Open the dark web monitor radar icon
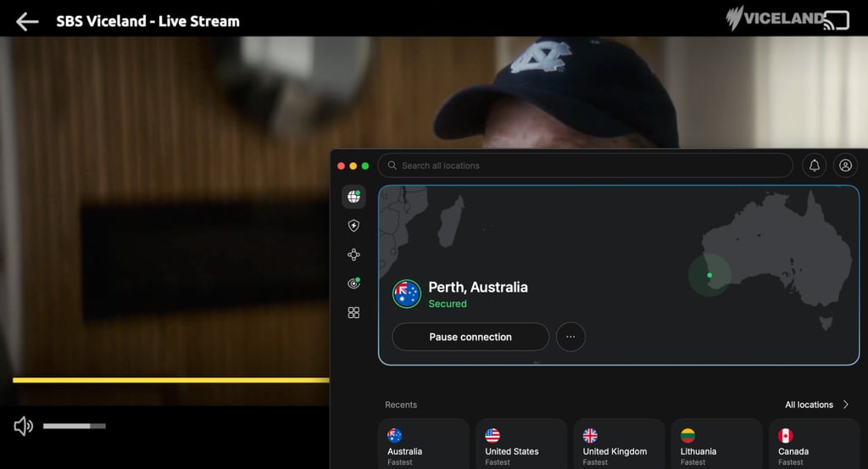The height and width of the screenshot is (469, 868). (353, 283)
